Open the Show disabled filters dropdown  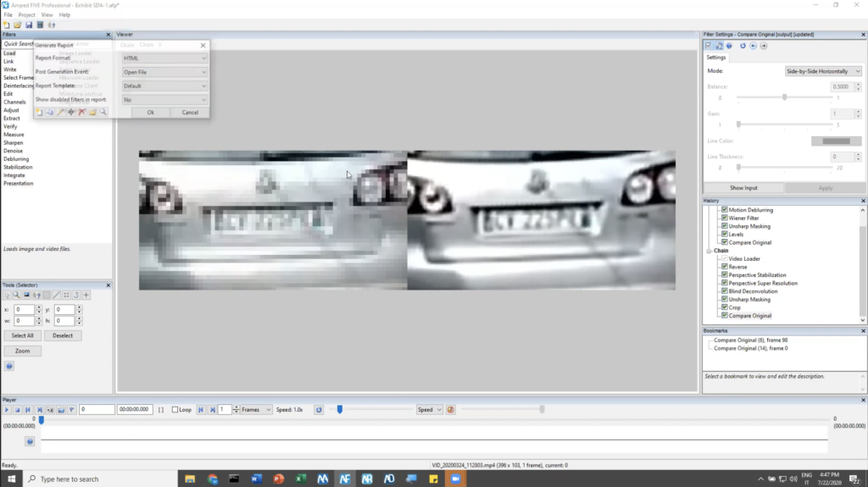coord(164,100)
